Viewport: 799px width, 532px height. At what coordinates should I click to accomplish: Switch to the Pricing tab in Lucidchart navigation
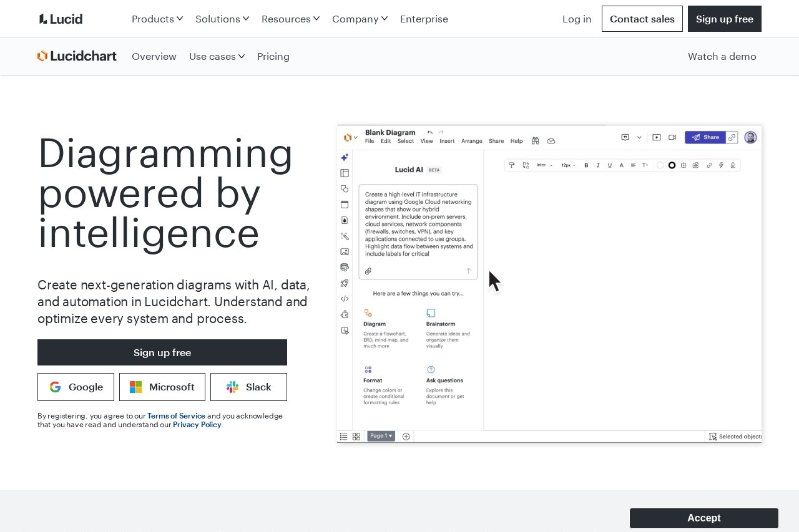(x=273, y=56)
